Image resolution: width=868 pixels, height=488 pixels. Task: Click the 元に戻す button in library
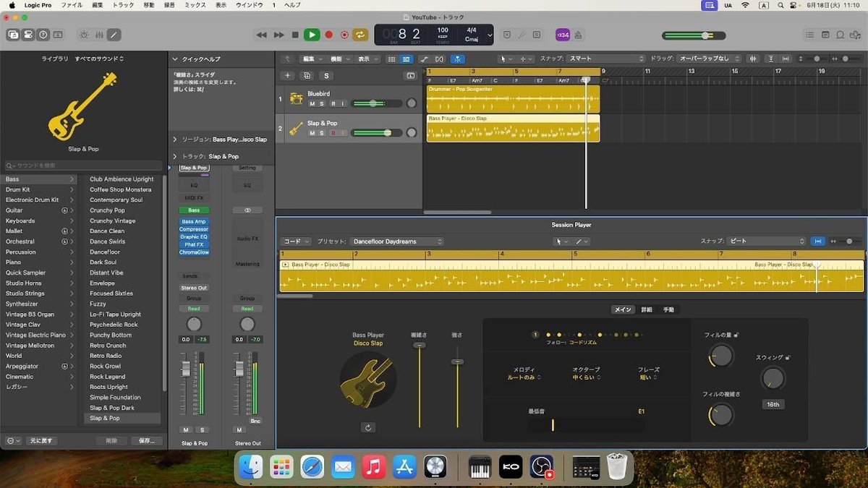click(41, 440)
